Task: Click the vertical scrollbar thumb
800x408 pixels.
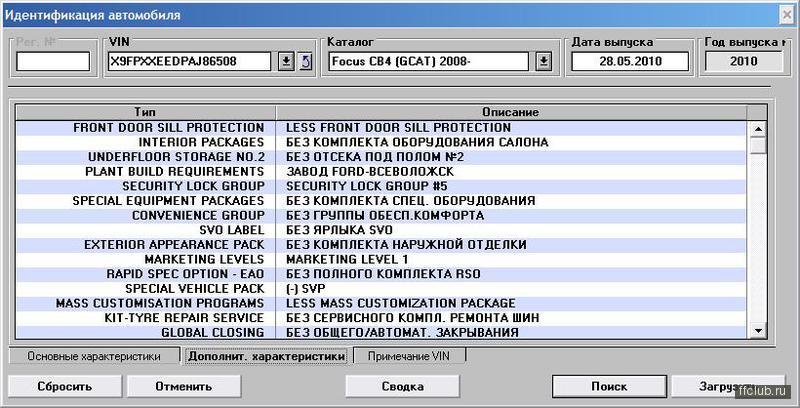Action: click(758, 145)
